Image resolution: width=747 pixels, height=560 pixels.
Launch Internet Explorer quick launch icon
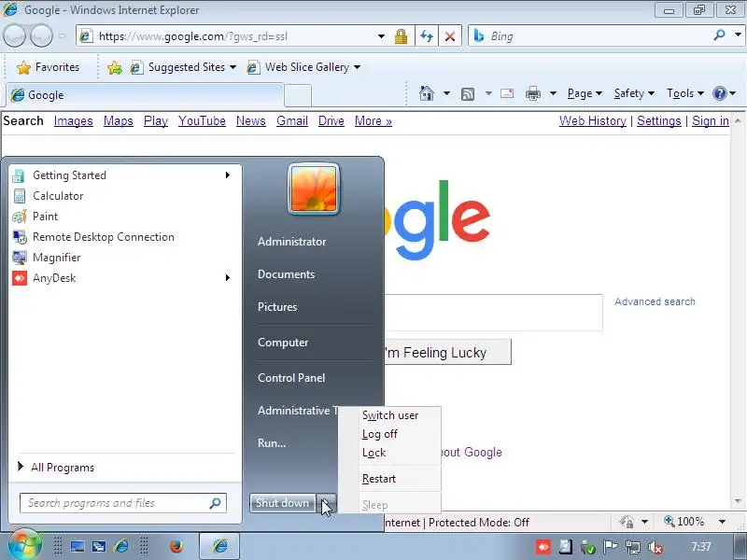point(121,546)
